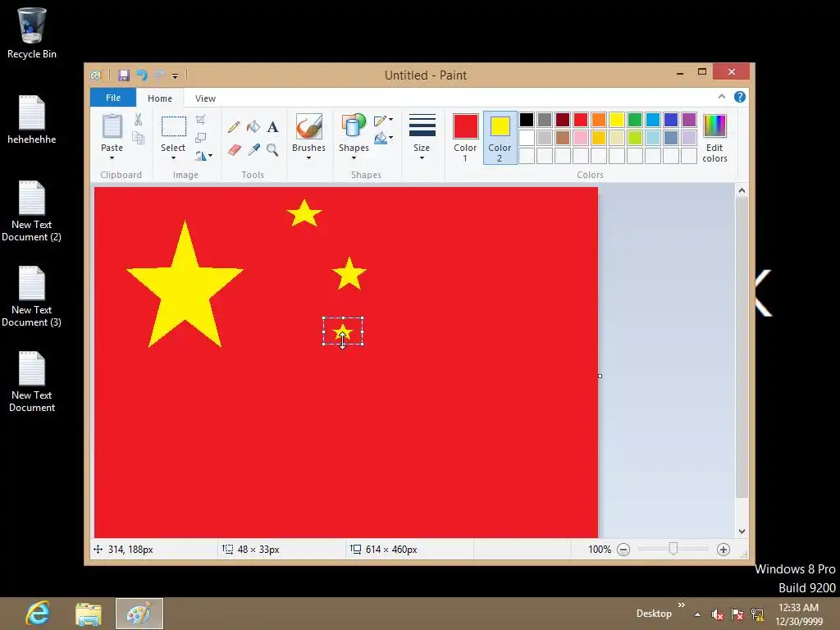The height and width of the screenshot is (630, 840).
Task: Open the shape Outline dropdown
Action: (x=384, y=120)
